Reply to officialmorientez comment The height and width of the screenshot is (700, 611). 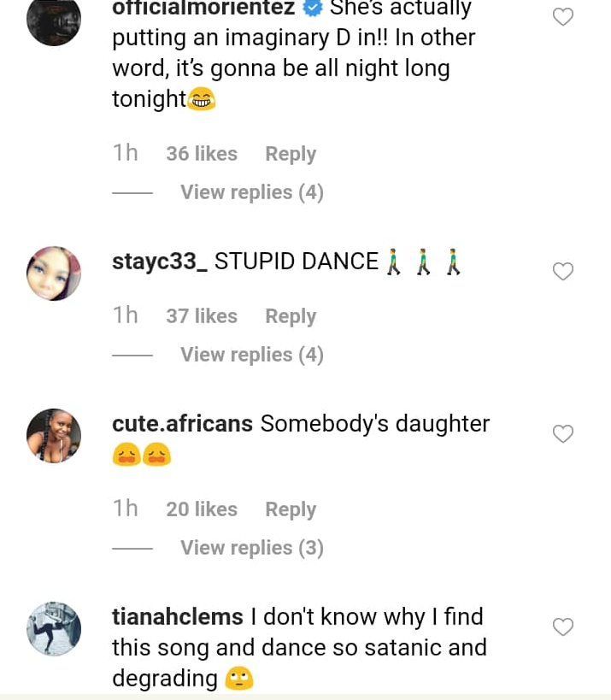pyautogui.click(x=291, y=154)
